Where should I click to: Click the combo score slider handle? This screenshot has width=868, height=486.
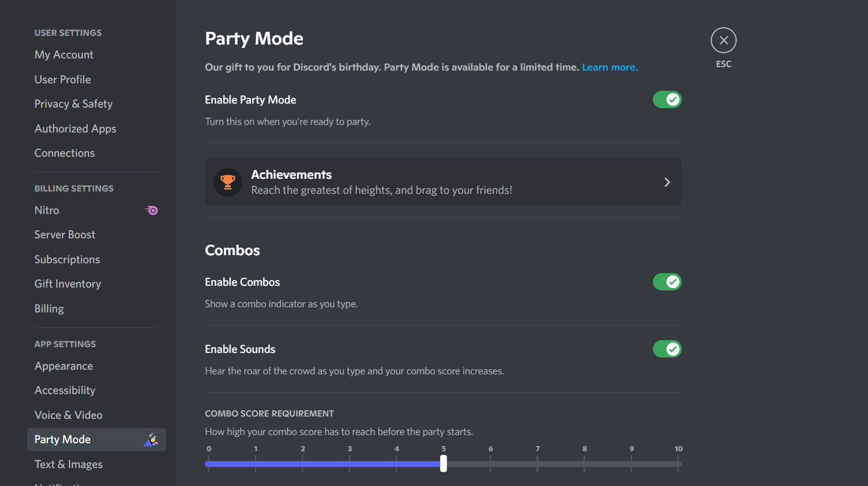(x=443, y=463)
